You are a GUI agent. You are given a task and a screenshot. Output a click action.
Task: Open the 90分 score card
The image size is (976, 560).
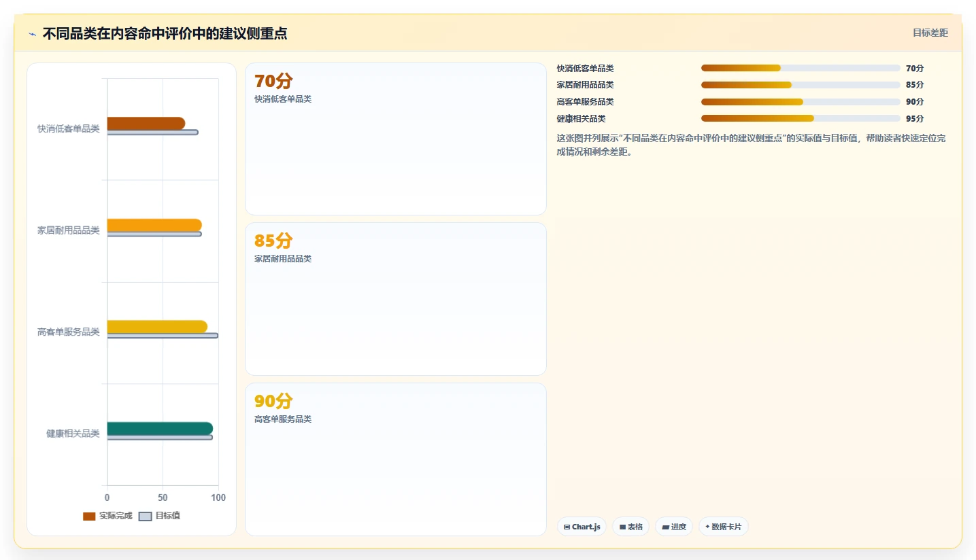click(x=396, y=459)
